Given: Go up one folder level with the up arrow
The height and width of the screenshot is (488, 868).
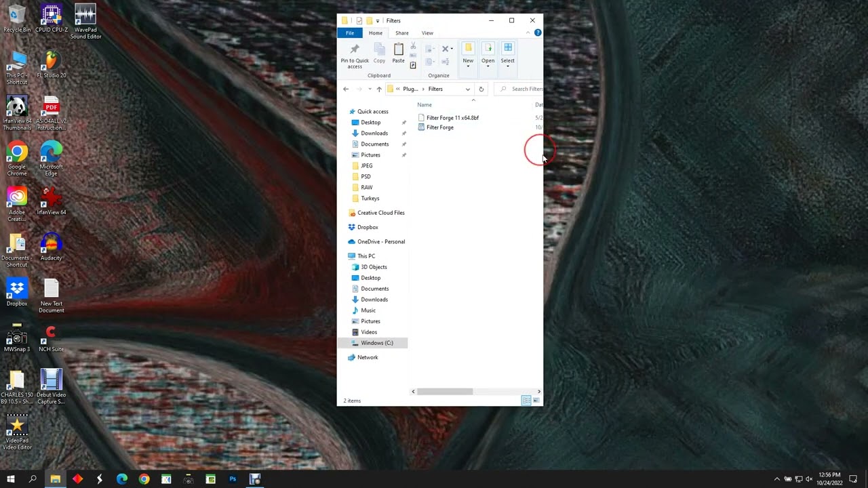Looking at the screenshot, I should tap(379, 89).
